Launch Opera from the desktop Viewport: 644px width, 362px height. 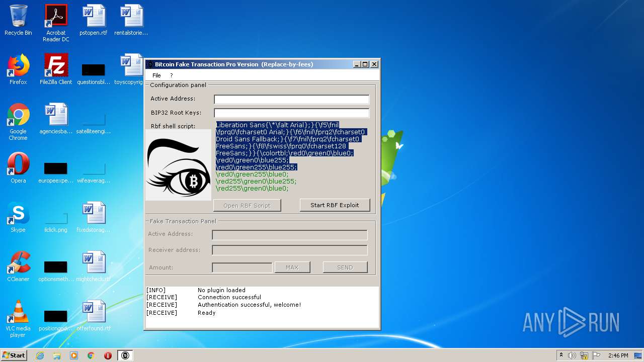click(x=18, y=168)
